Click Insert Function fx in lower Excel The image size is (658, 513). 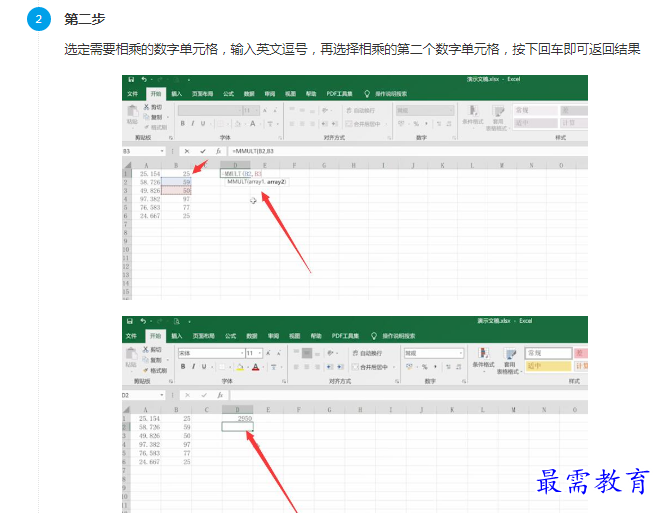coord(220,395)
